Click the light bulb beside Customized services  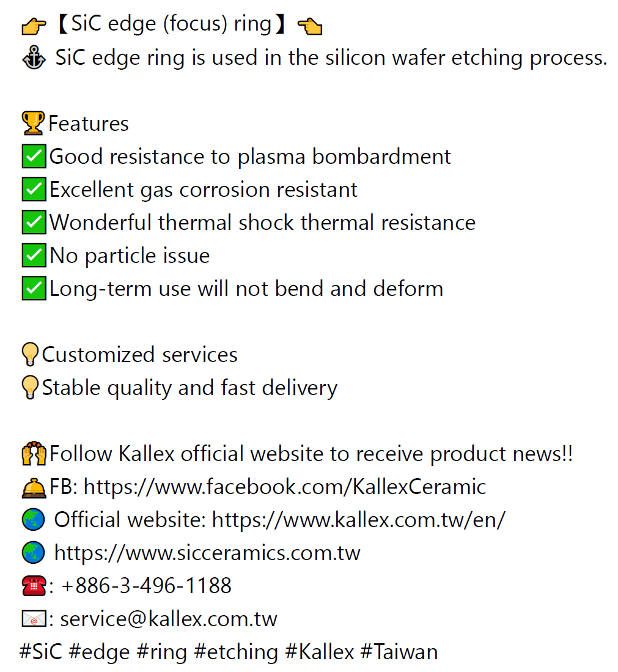[29, 355]
